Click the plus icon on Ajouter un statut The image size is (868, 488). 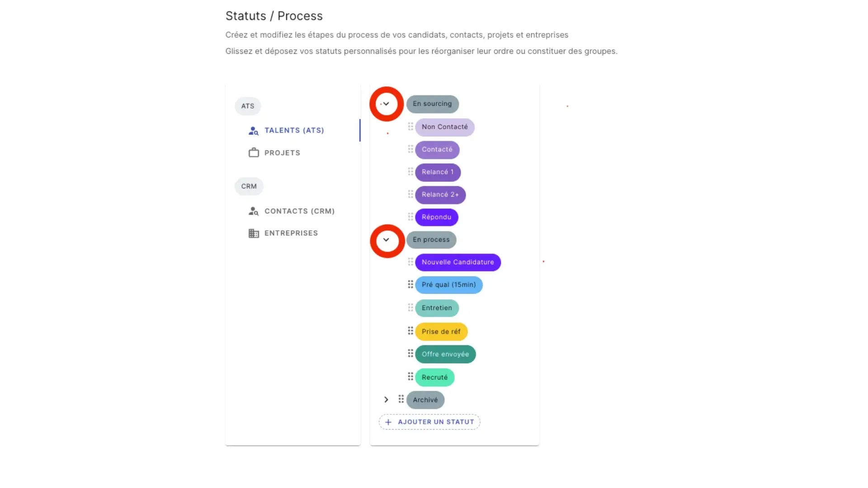tap(388, 422)
